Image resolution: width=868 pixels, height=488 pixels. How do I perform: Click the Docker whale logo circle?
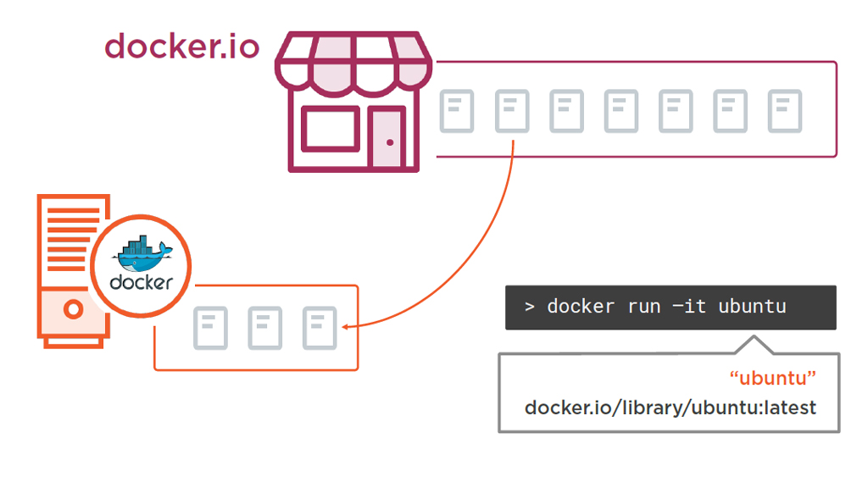coord(142,266)
